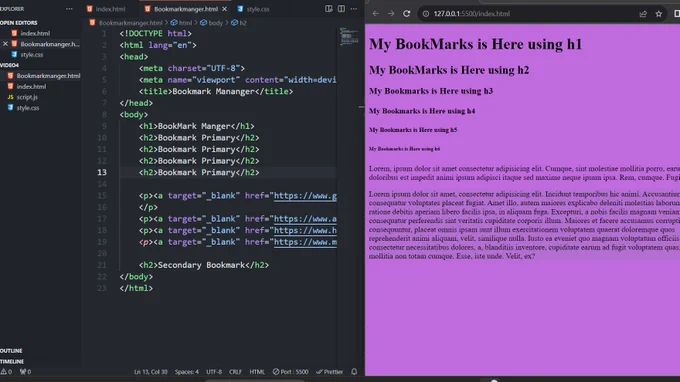Click the body breadcrumb element
Image resolution: width=680 pixels, height=382 pixels.
[x=212, y=23]
